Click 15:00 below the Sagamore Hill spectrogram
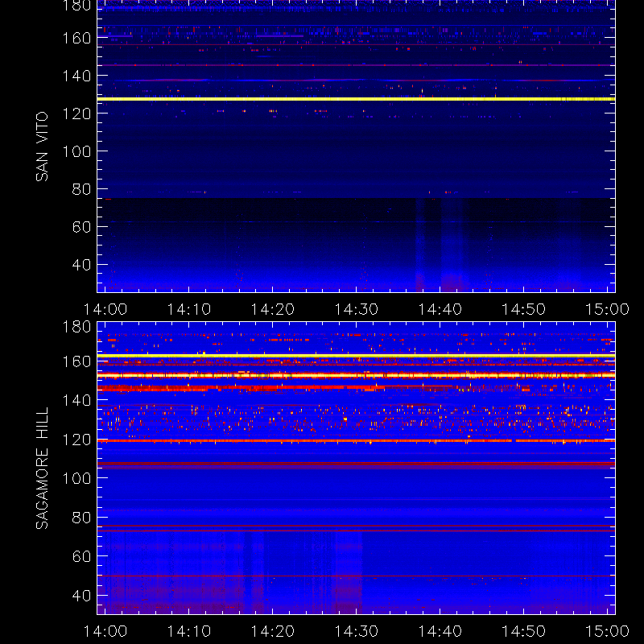 coord(608,631)
